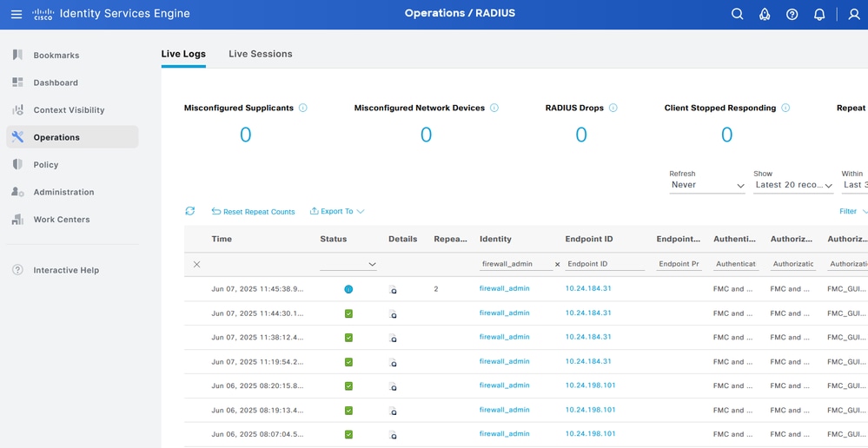Click the Cisco logo
Screen dimensions: 868x448
tap(42, 14)
